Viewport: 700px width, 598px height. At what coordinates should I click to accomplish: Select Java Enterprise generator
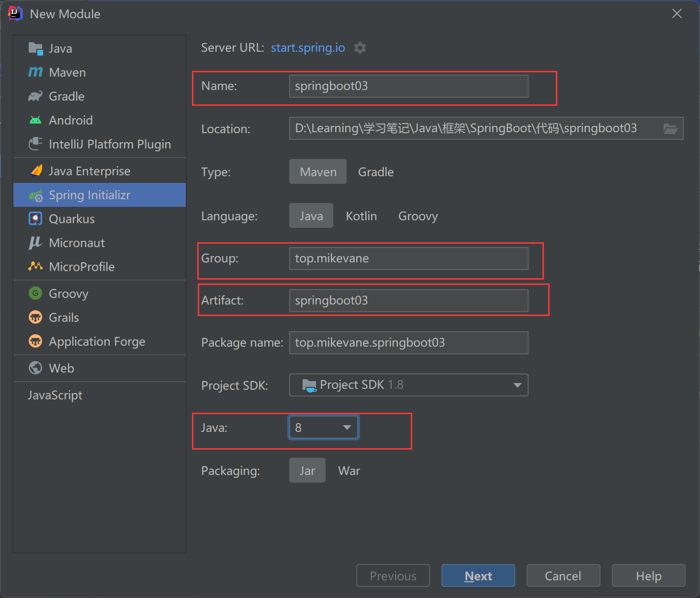coord(100,171)
